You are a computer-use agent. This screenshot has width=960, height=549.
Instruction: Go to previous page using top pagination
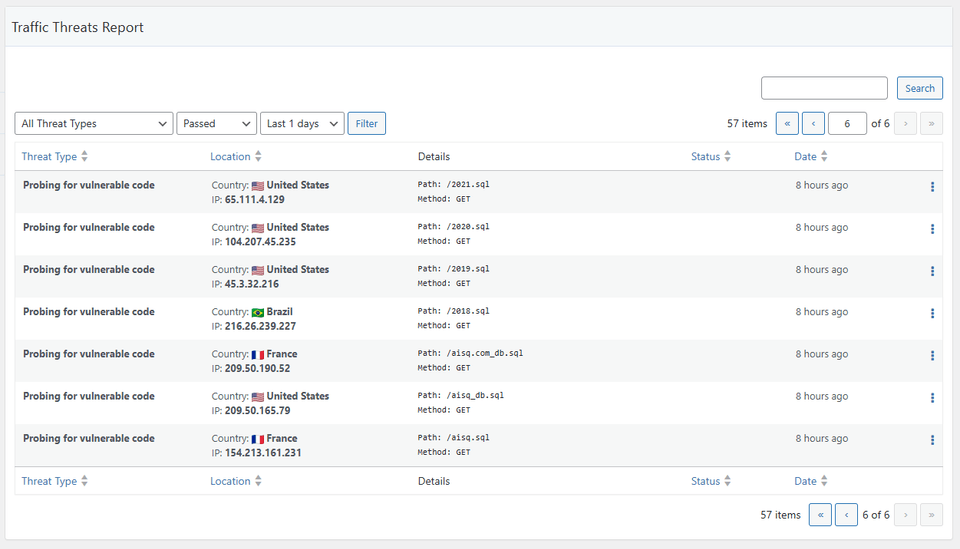pyautogui.click(x=813, y=123)
